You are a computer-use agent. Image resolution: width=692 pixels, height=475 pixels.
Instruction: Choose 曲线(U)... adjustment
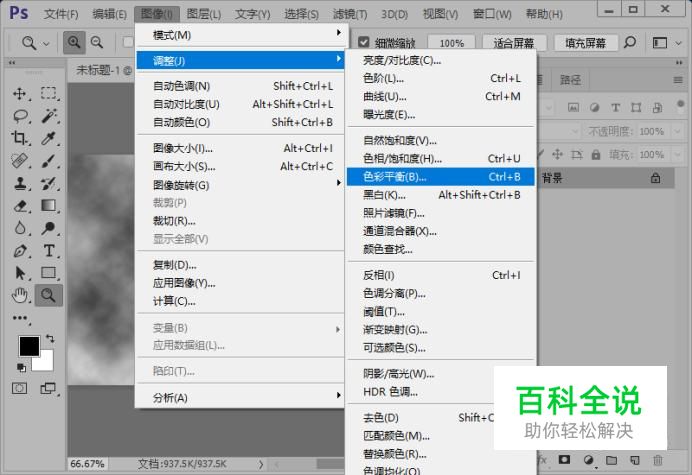(x=440, y=96)
